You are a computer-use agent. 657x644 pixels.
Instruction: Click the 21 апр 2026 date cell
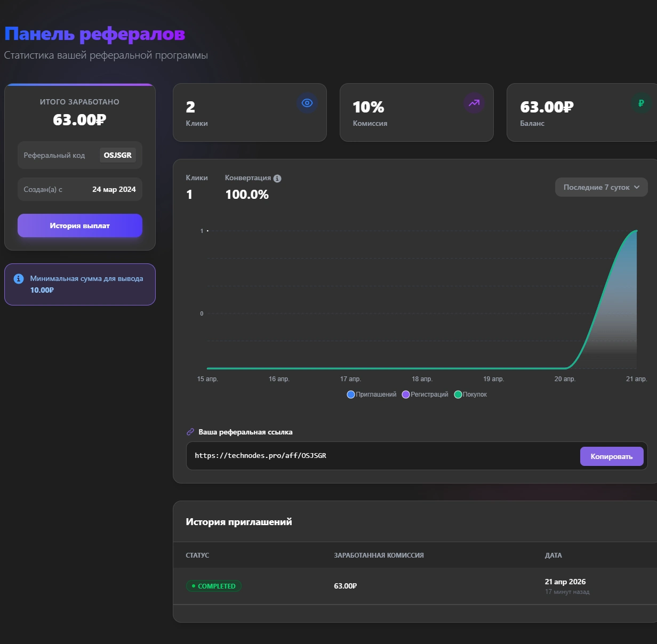point(565,582)
